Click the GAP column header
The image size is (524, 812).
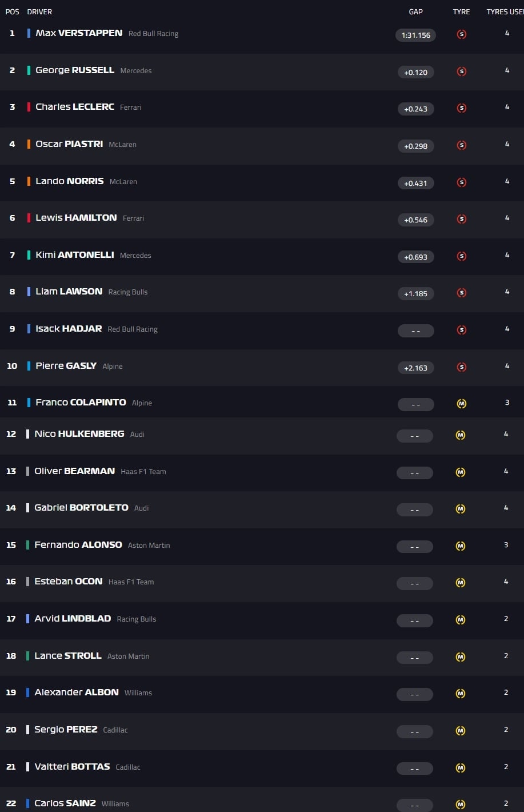(416, 11)
